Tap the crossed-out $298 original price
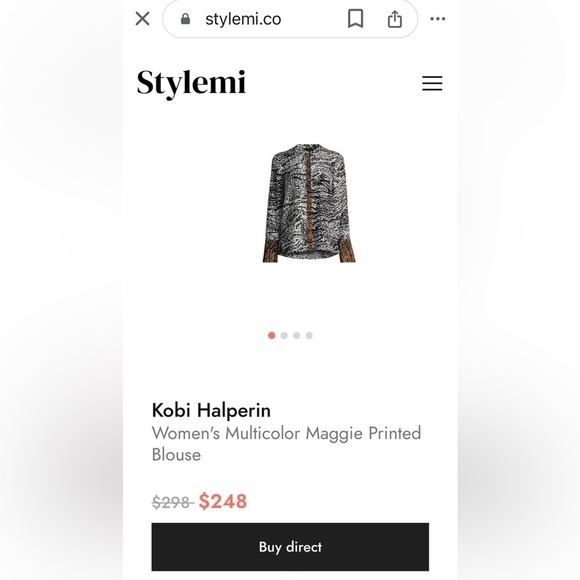 tap(172, 502)
